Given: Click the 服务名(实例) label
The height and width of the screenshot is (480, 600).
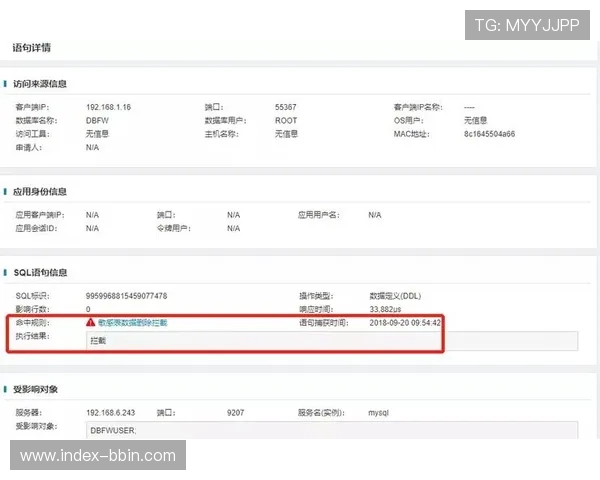Looking at the screenshot, I should (321, 413).
